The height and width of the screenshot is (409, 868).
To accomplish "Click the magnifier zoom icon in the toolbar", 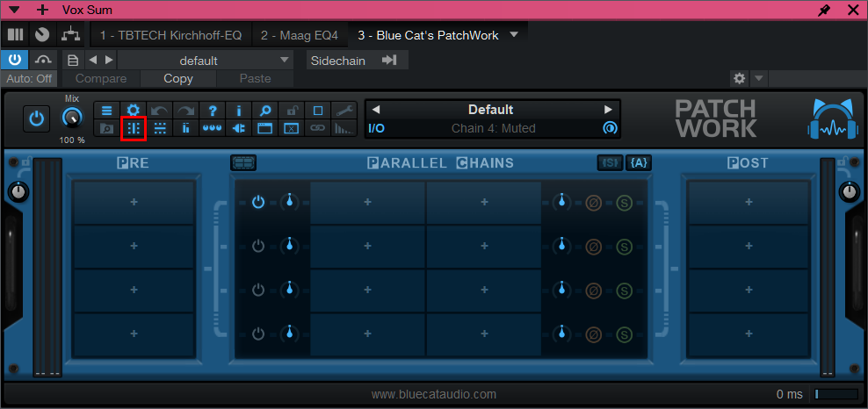I will 265,111.
